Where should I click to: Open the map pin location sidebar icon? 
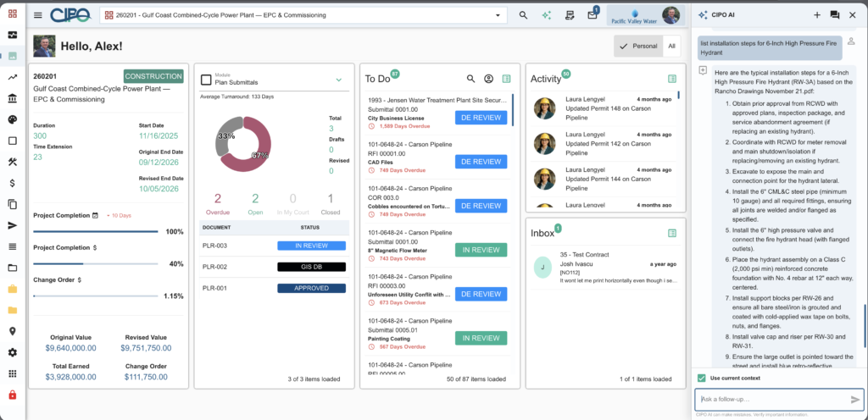pos(12,331)
